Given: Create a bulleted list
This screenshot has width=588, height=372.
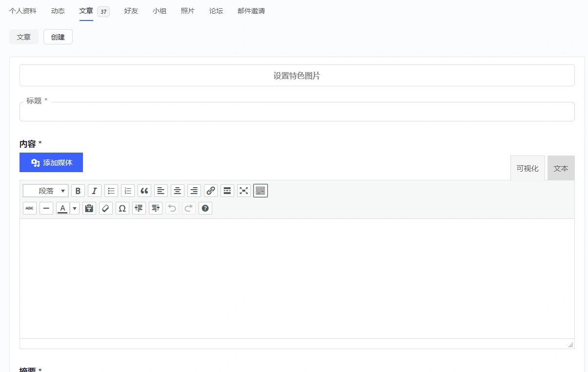Looking at the screenshot, I should 111,191.
